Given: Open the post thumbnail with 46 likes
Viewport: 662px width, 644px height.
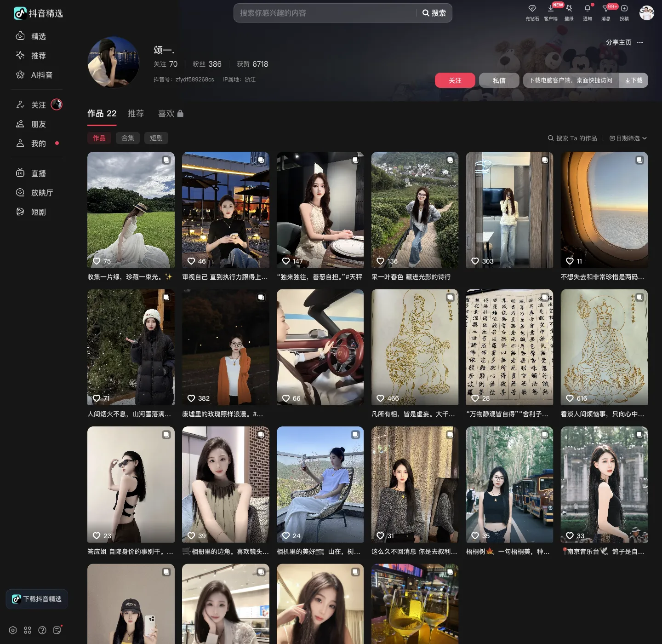Looking at the screenshot, I should pos(226,210).
